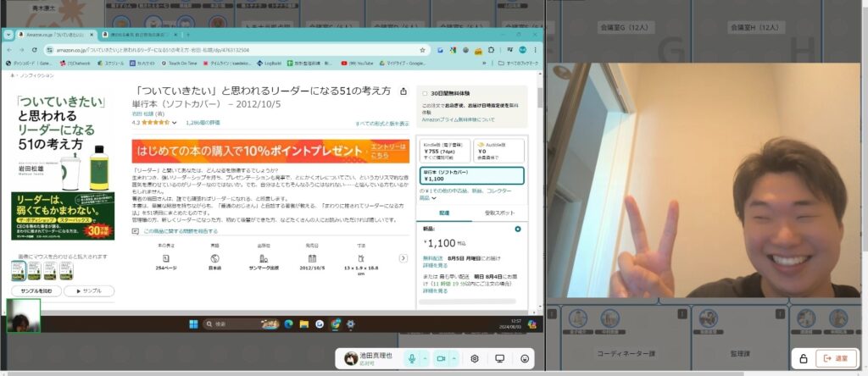Select the third book cover thumbnail
Image resolution: width=868 pixels, height=376 pixels.
click(50, 271)
